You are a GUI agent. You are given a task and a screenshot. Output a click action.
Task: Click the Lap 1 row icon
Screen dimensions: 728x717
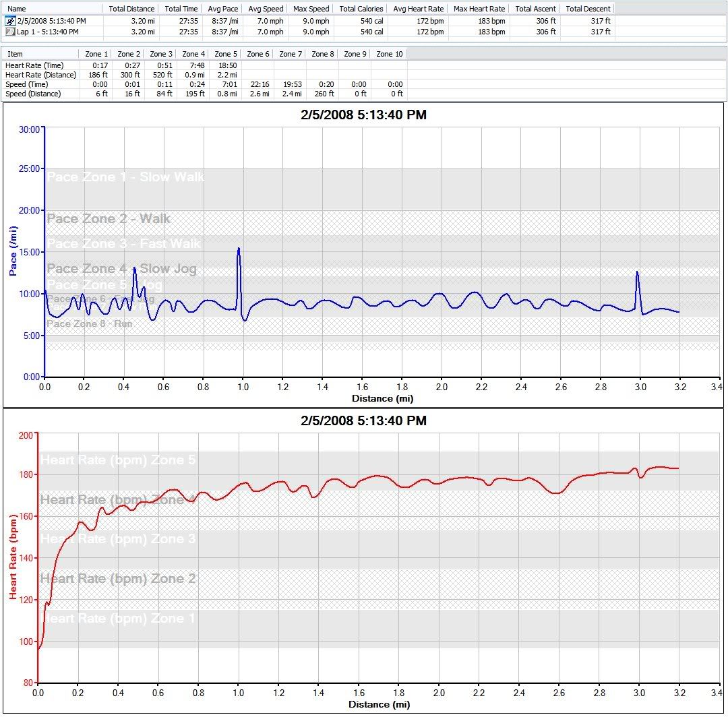coord(9,32)
